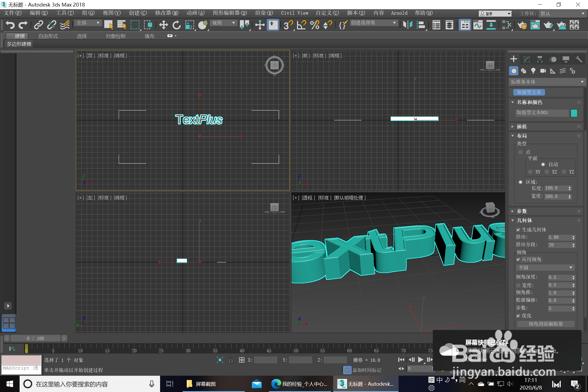The height and width of the screenshot is (392, 588).
Task: Select the Move transform tool
Action: pos(163,25)
